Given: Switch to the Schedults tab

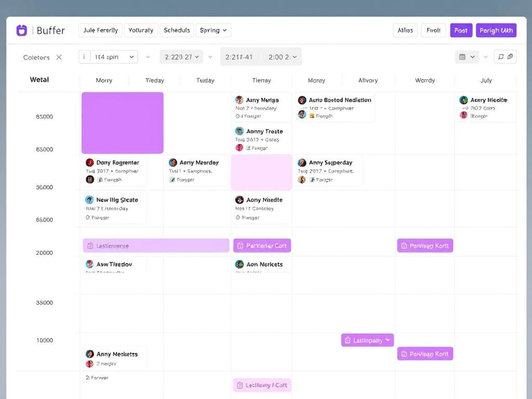Looking at the screenshot, I should pos(177,30).
